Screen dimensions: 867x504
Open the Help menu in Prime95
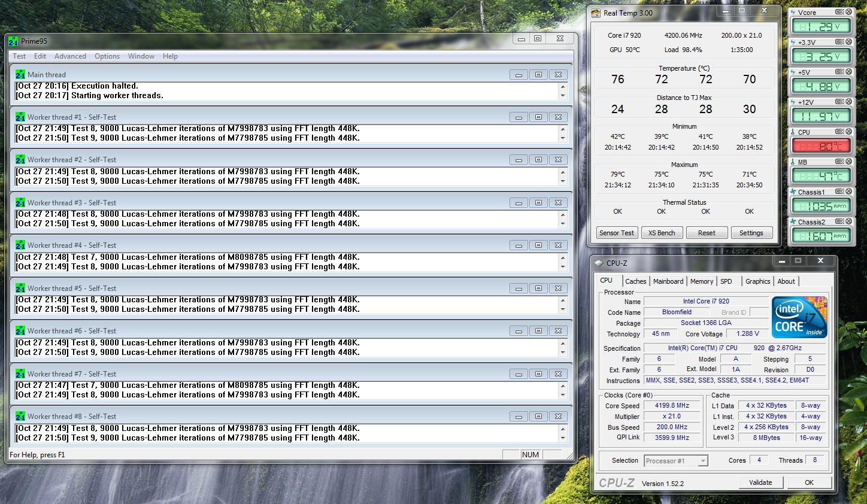[x=170, y=56]
